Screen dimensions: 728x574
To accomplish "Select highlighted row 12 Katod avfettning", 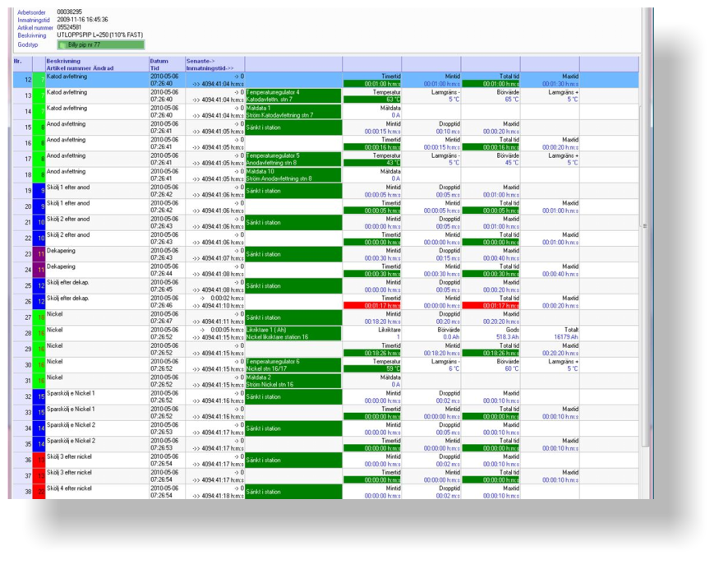I will point(96,80).
